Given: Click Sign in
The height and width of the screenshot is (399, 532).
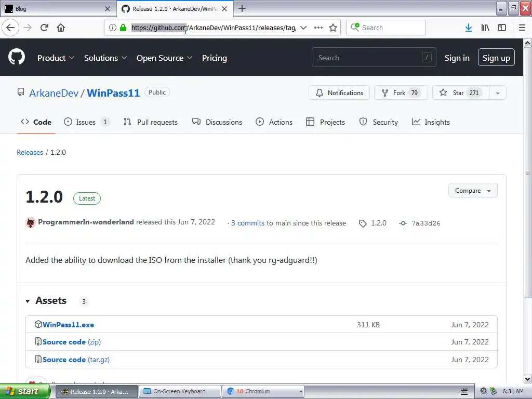Looking at the screenshot, I should tap(457, 58).
